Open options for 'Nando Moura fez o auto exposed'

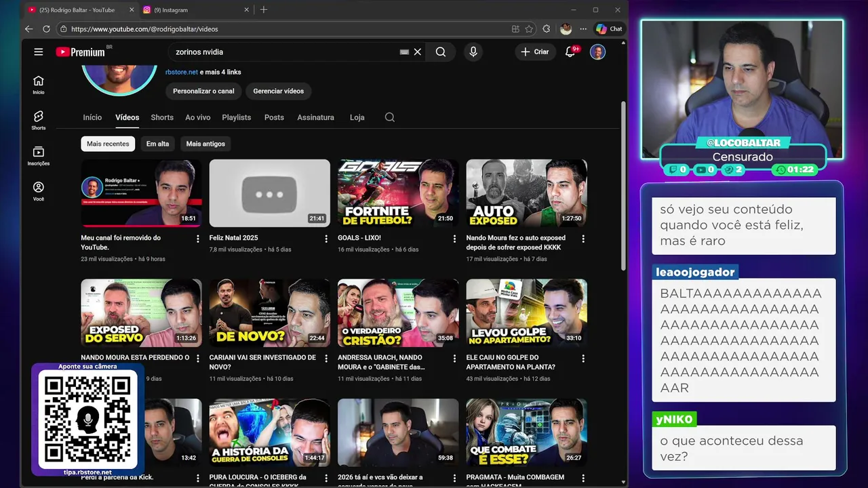[583, 239]
